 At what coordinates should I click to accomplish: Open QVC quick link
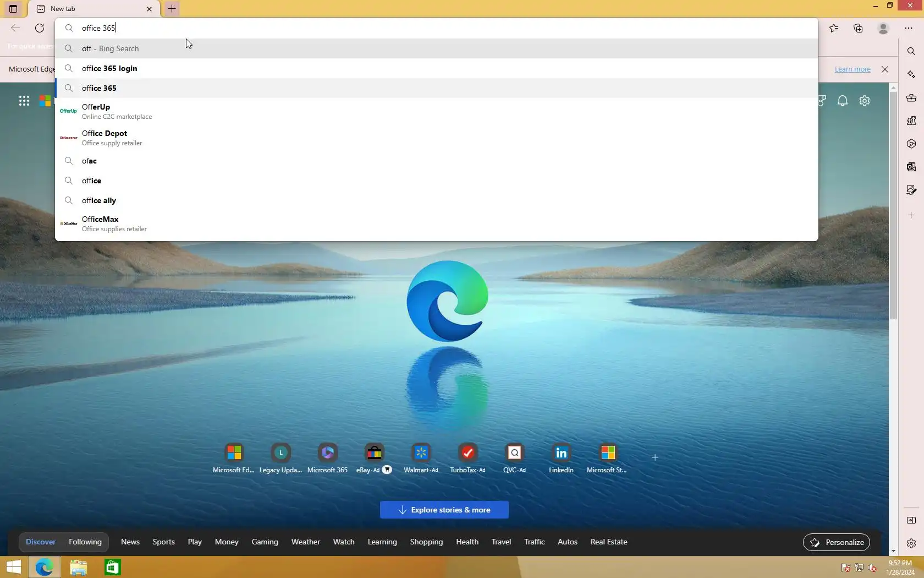pos(514,458)
